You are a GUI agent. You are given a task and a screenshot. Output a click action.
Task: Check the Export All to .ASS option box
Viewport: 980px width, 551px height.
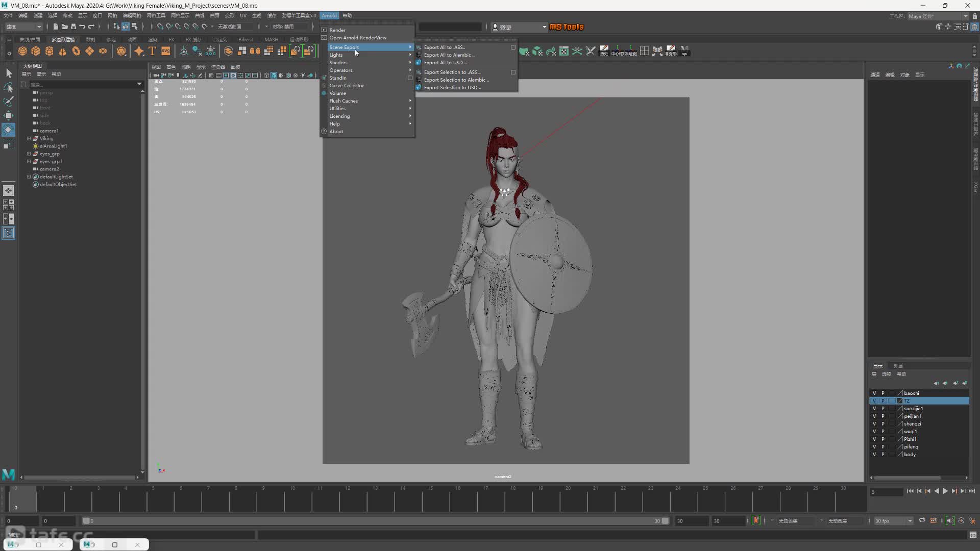[513, 47]
